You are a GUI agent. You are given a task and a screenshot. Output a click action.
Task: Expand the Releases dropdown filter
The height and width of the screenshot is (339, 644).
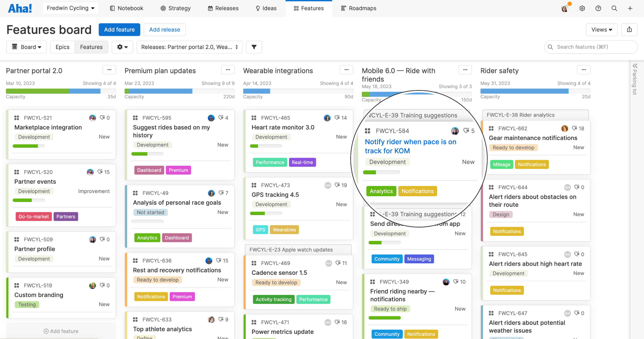190,47
